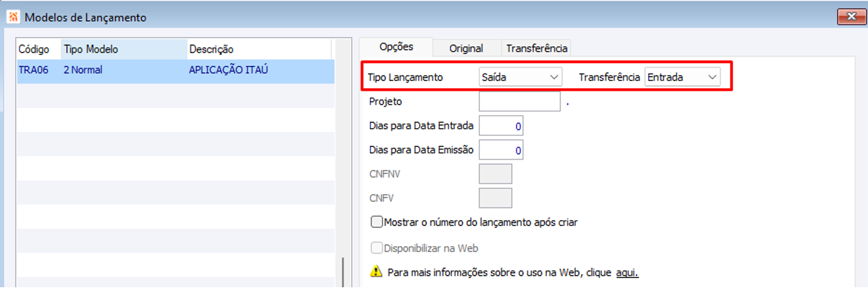
Task: Click the 'aqui' web info link
Action: (627, 273)
